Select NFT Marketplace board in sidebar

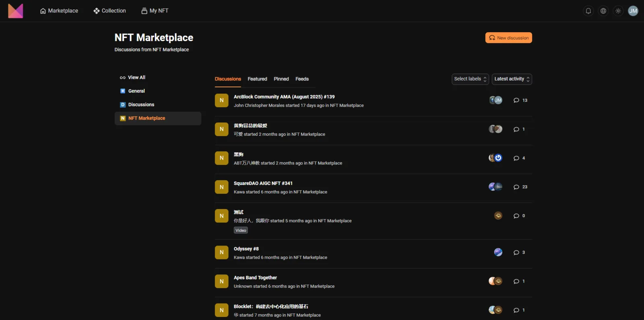coord(158,118)
